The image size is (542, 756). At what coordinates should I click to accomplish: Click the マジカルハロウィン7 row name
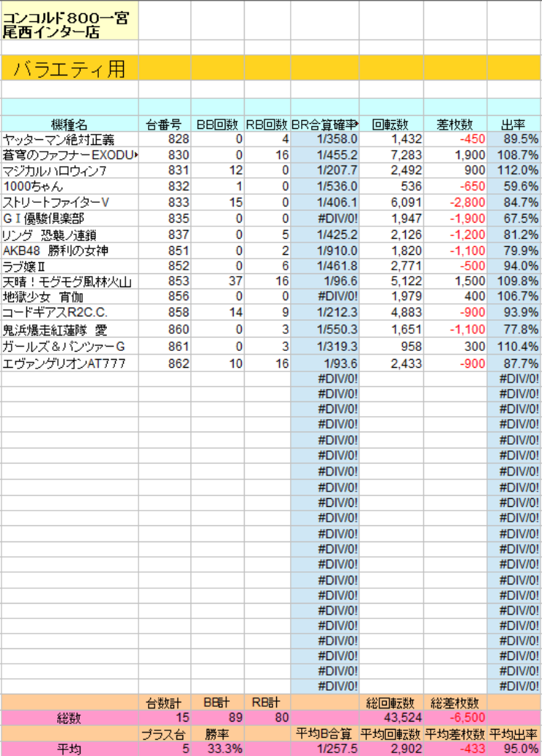click(69, 171)
